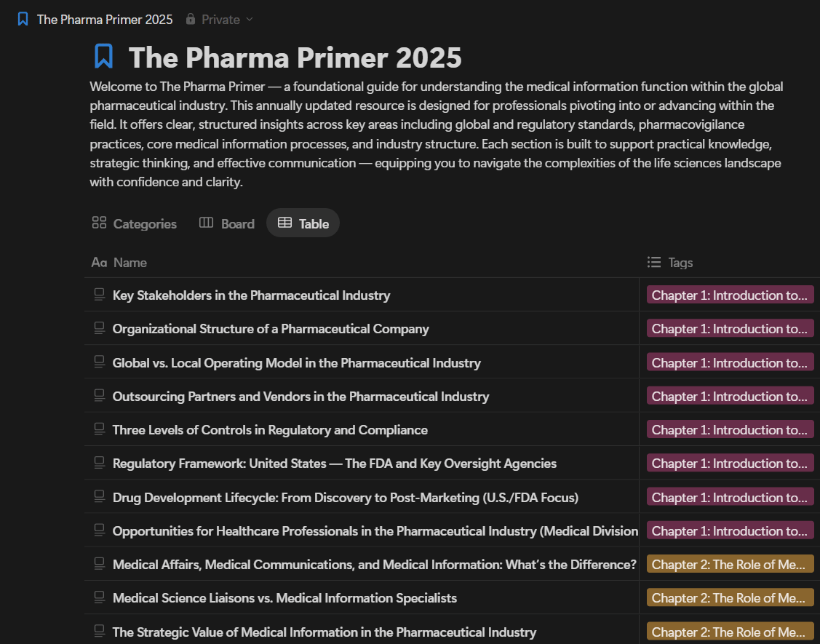Open 'Outsourcing Partners and Vendors' page
820x644 pixels.
[x=300, y=397]
